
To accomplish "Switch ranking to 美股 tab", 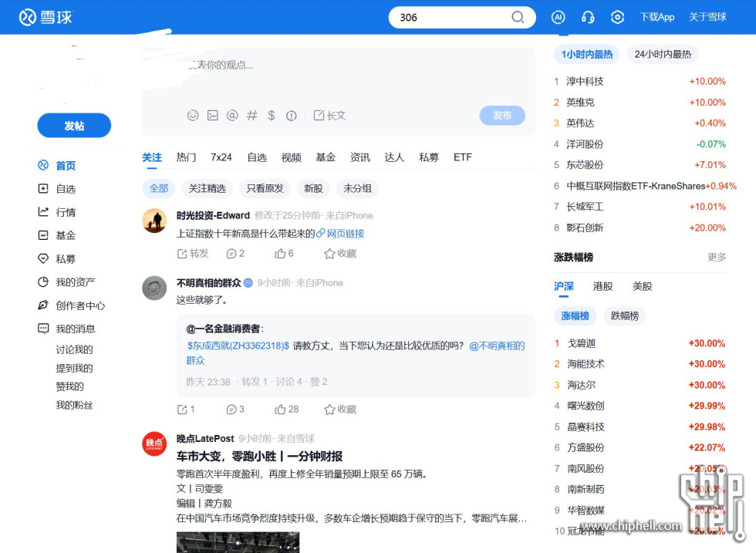I will (x=642, y=286).
